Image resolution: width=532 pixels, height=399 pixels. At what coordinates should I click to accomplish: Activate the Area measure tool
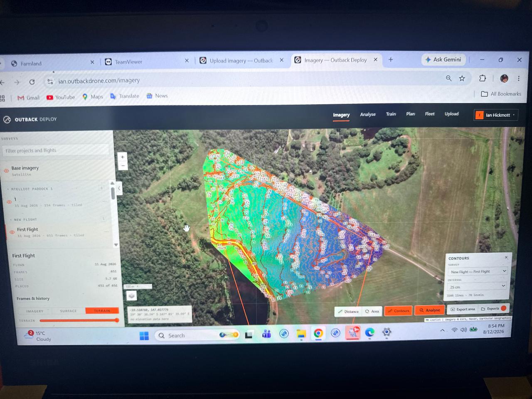click(x=372, y=311)
